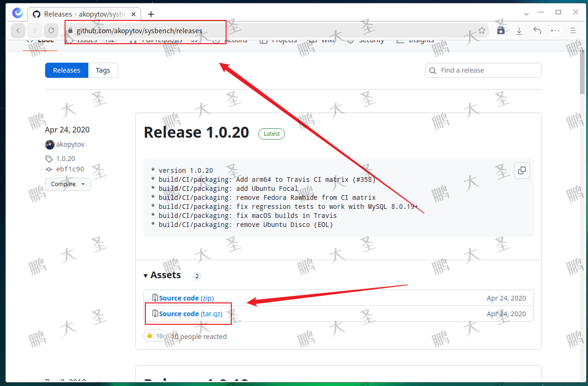
Task: Click the zip archive file icon
Action: pos(155,298)
